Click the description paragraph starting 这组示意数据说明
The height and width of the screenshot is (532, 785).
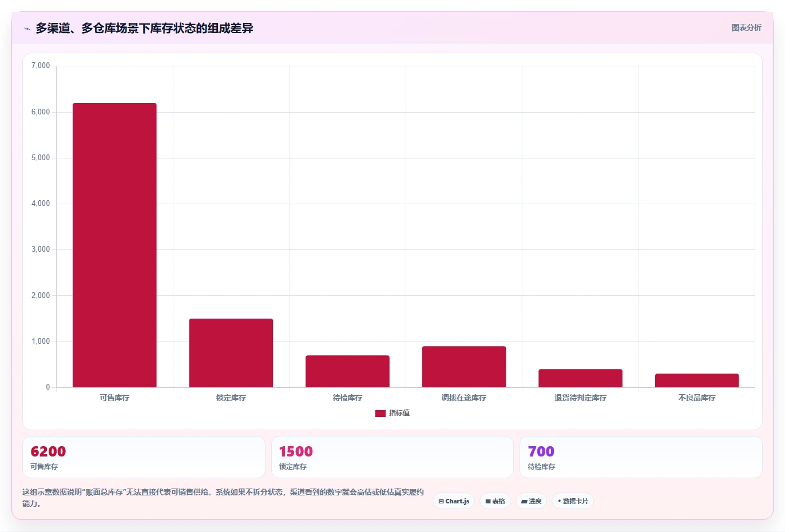(x=223, y=498)
